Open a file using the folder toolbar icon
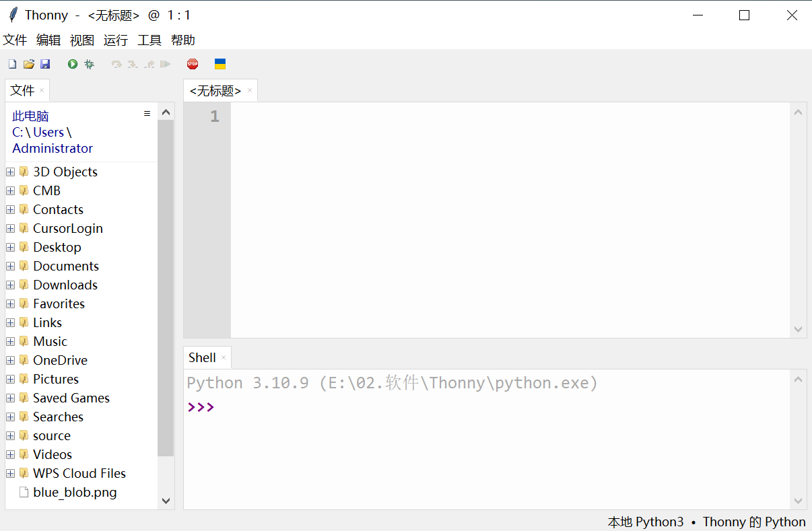Viewport: 812px width, 531px height. 29,64
